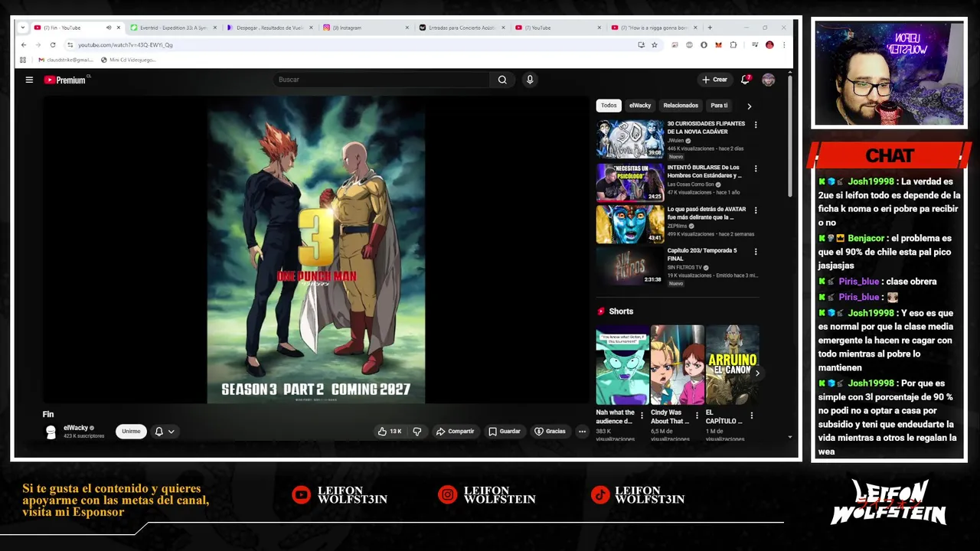980x551 pixels.
Task: Show more filter chips with right arrow
Action: click(x=749, y=106)
